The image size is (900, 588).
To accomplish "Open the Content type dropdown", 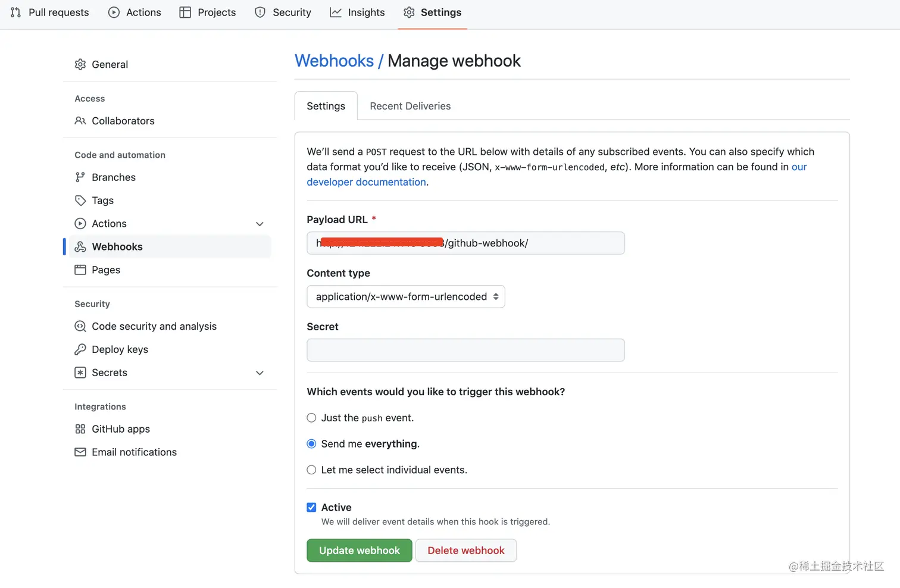I will pos(405,297).
